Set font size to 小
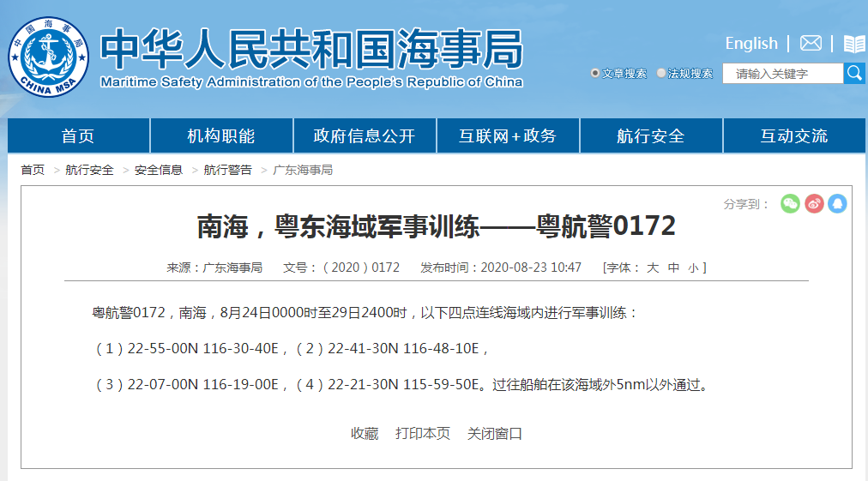 pos(692,268)
